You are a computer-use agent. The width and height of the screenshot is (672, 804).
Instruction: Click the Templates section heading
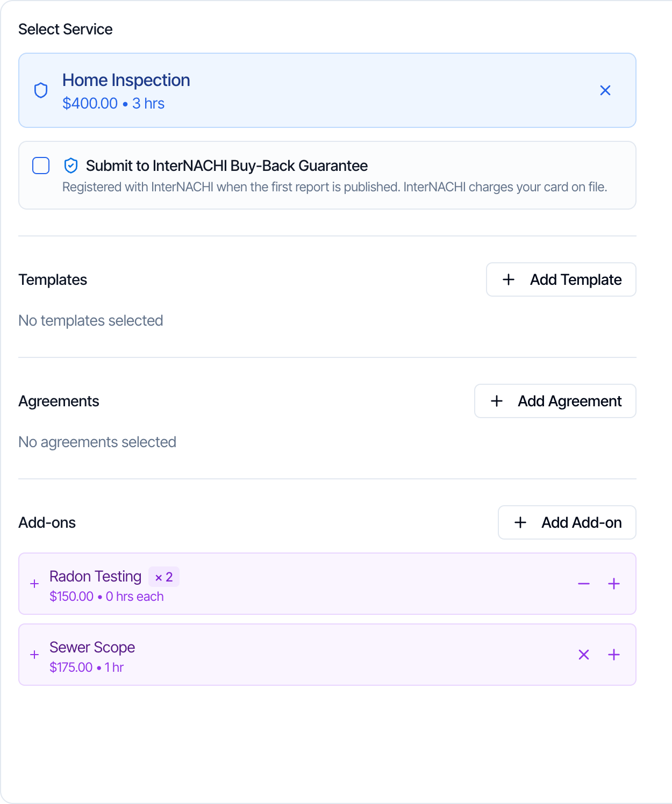(53, 279)
